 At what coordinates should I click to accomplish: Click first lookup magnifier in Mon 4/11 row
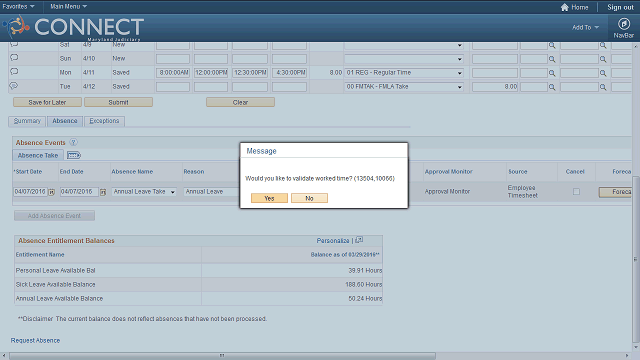[x=552, y=73]
